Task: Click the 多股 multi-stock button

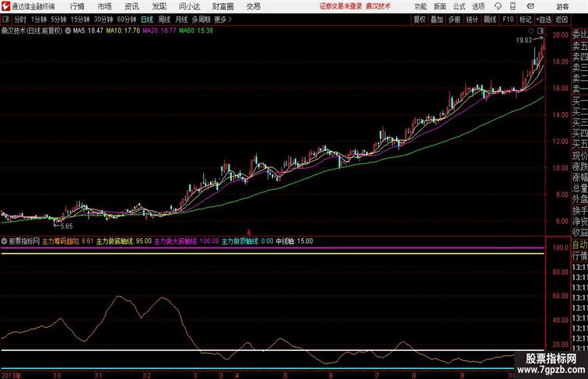Action: [454, 19]
